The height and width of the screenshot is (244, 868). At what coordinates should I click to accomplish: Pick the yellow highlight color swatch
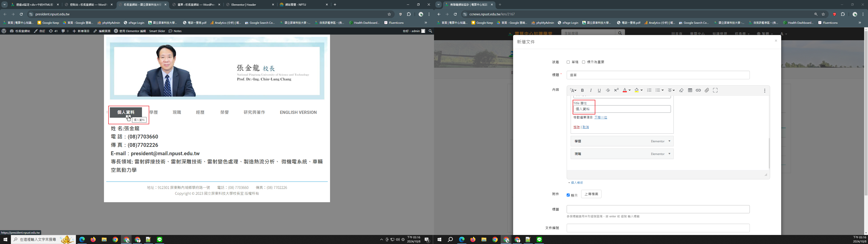tap(637, 90)
